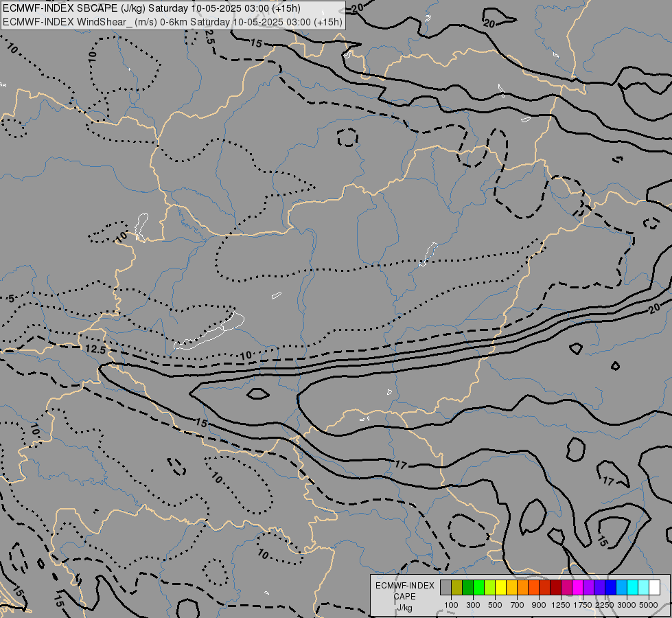Click the SBCAPE title line at top
Viewport: 672px width, 618px height.
click(152, 8)
